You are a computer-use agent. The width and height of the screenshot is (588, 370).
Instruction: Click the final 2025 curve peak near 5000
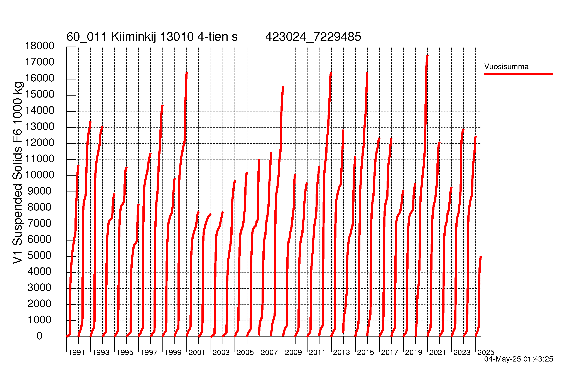(481, 257)
